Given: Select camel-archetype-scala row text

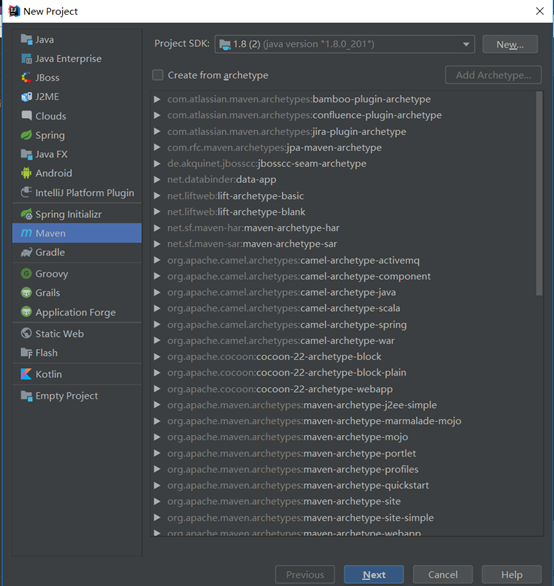Looking at the screenshot, I should 284,308.
